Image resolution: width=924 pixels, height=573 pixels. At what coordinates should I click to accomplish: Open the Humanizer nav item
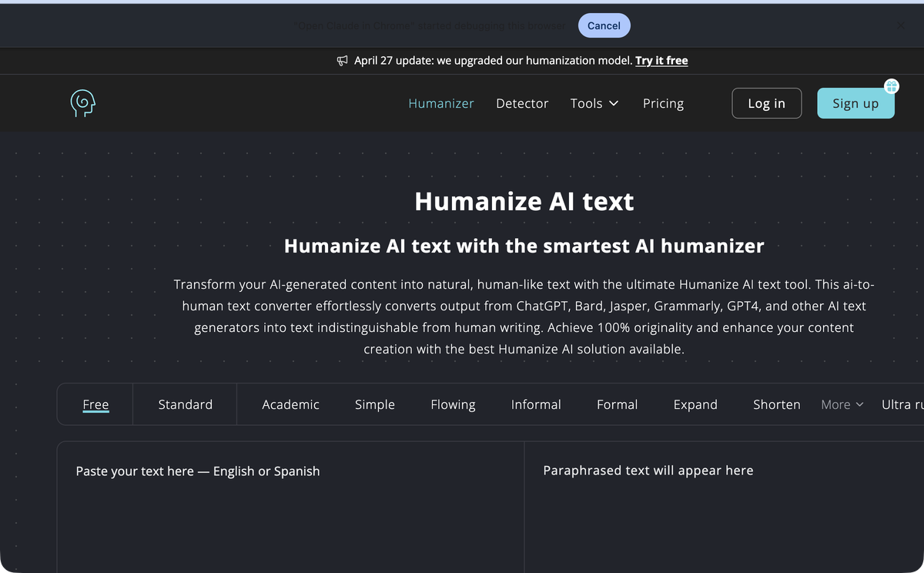441,103
